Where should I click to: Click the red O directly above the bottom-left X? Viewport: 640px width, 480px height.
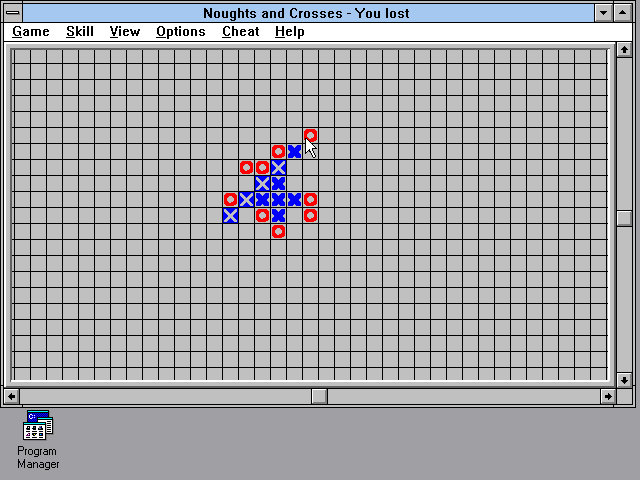point(230,200)
